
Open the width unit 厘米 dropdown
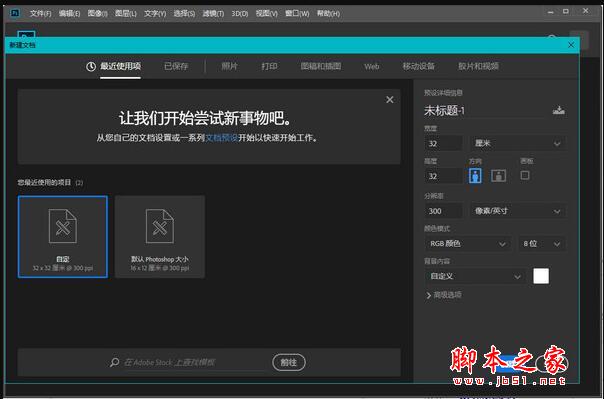point(518,143)
